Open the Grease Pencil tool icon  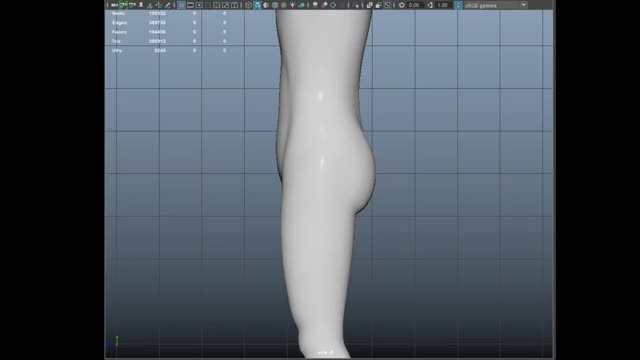click(167, 5)
